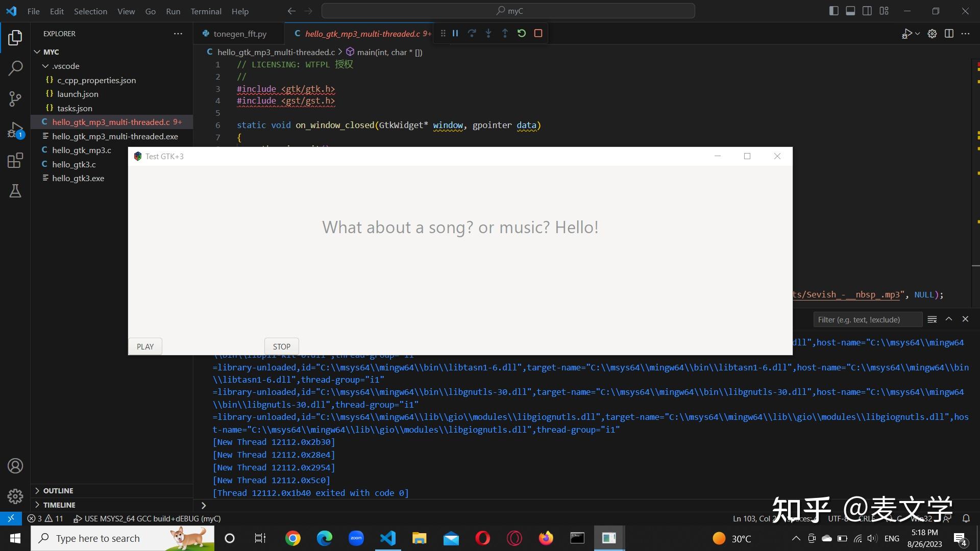This screenshot has width=980, height=551.
Task: Click the Run menu in VS Code
Action: [173, 11]
